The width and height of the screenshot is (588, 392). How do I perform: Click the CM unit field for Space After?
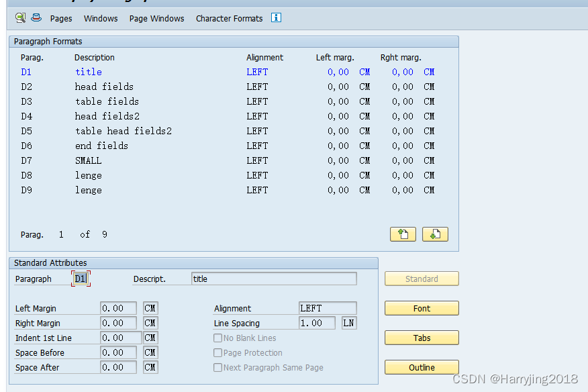coord(150,367)
